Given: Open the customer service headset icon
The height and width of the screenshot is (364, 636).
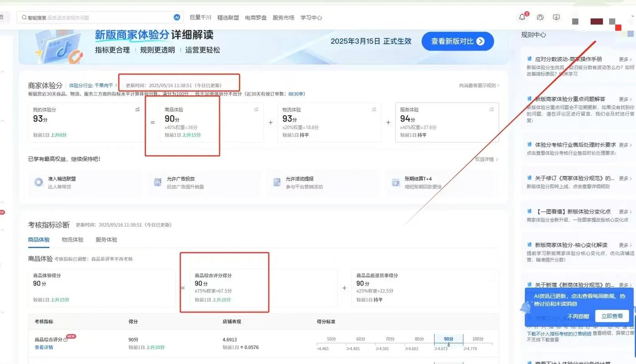Looking at the screenshot, I should click(540, 17).
